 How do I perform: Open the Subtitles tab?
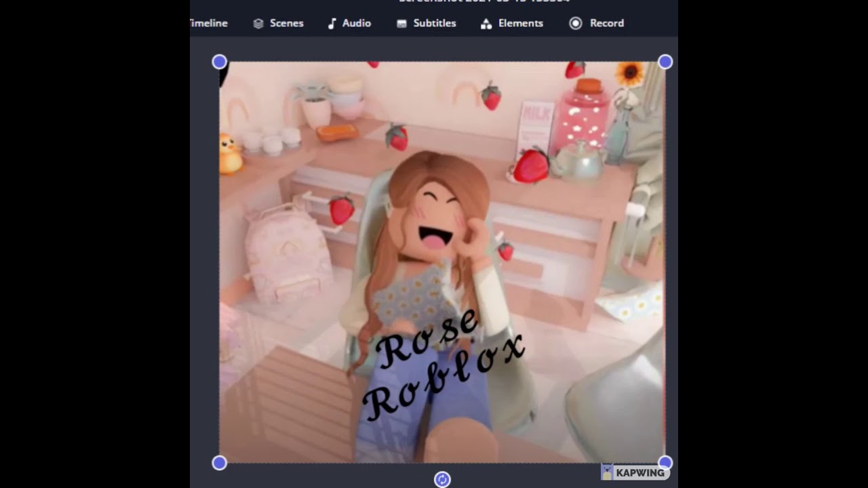[x=426, y=23]
